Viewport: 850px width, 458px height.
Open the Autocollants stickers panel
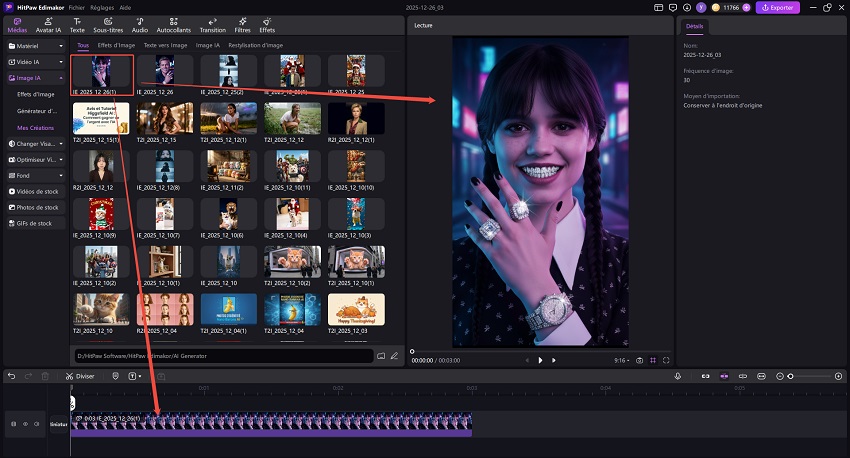point(173,24)
